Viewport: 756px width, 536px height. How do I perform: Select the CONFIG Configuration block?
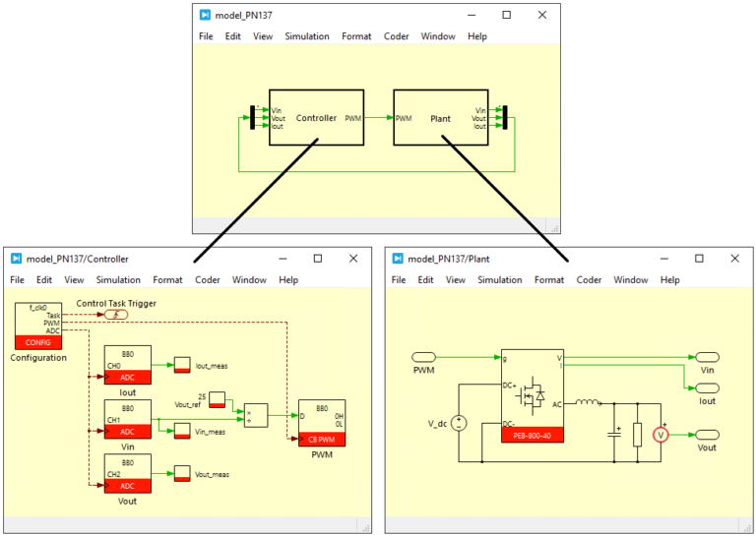38,326
